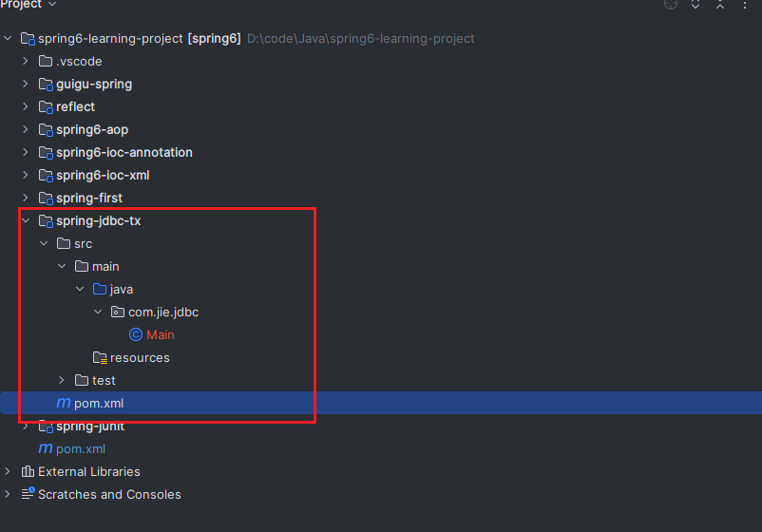762x532 pixels.
Task: Select the spring6-ioc-annotation module
Action: click(124, 153)
